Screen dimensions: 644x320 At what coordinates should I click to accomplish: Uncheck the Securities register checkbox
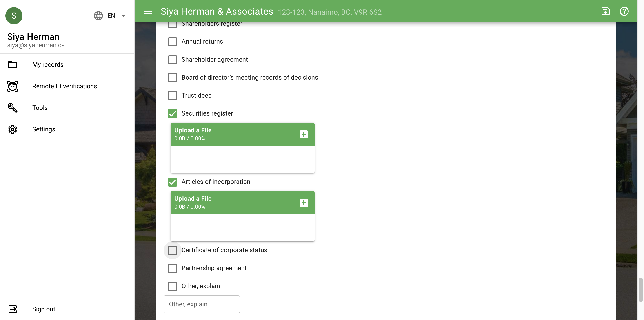coord(173,113)
